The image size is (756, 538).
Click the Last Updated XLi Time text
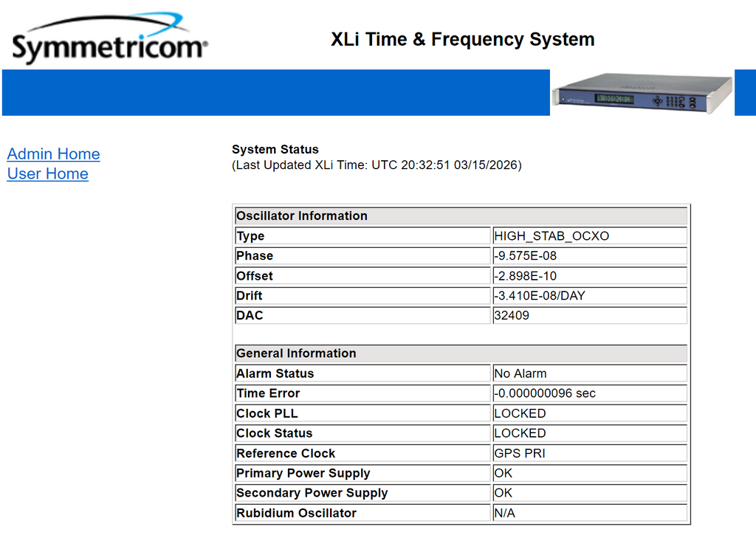tap(377, 165)
